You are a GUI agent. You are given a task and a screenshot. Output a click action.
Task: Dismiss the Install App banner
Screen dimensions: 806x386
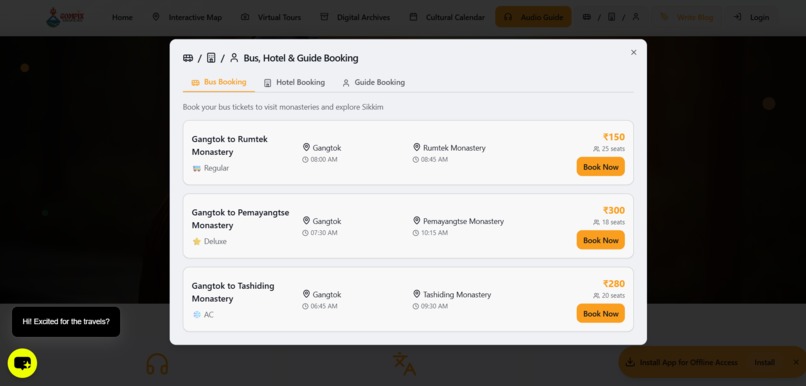coord(796,363)
